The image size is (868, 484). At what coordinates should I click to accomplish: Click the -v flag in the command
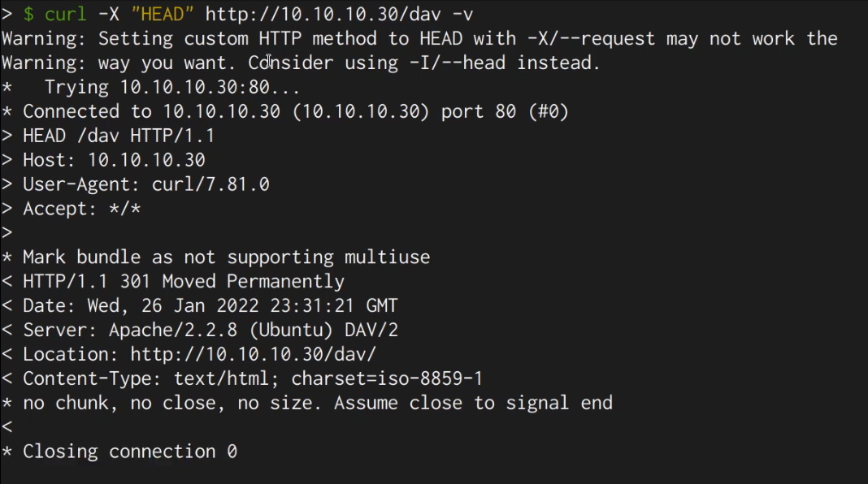(462, 14)
